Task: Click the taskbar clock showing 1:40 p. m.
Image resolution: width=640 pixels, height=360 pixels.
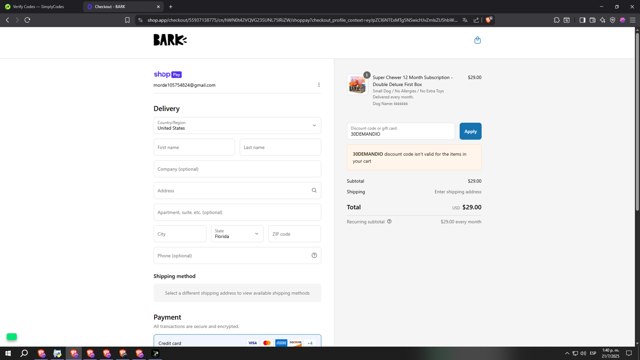Action: [x=610, y=353]
